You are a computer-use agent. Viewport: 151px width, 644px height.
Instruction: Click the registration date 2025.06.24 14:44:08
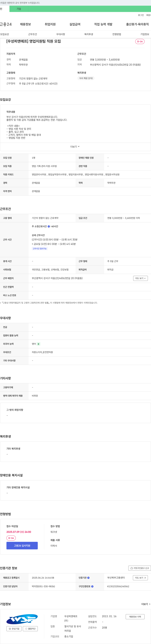tap(43, 578)
